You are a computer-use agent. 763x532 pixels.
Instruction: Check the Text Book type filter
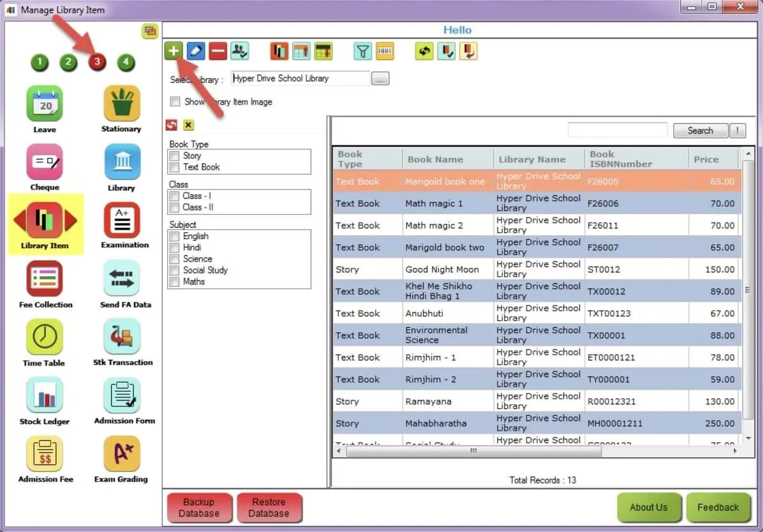[x=174, y=167]
